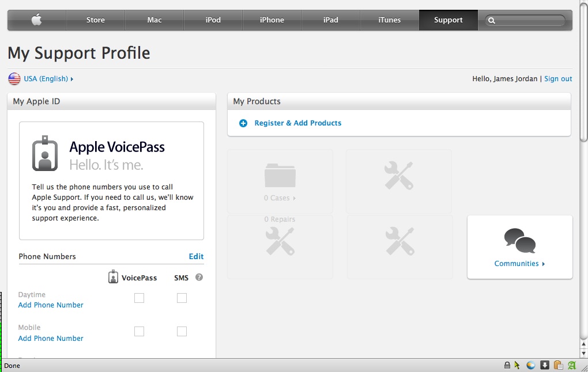588x372 pixels.
Task: Click the small VoicePass column badge icon
Action: point(113,277)
